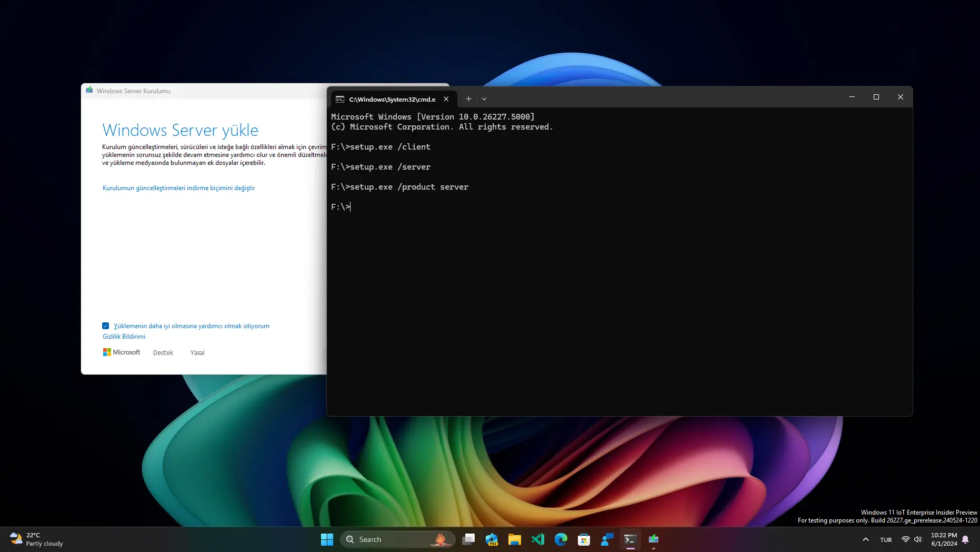The height and width of the screenshot is (552, 980).
Task: Open notifications via the bell icon
Action: click(966, 539)
